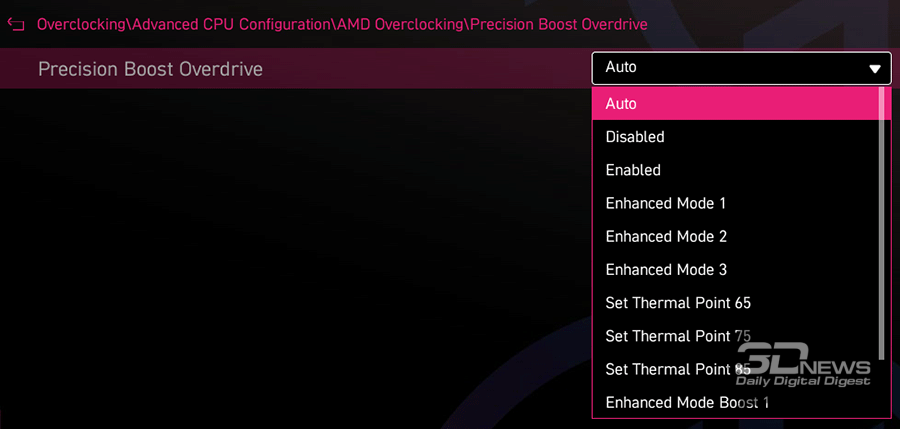This screenshot has width=900, height=429.
Task: Choose Enhanced Mode 2 option
Action: coord(665,236)
